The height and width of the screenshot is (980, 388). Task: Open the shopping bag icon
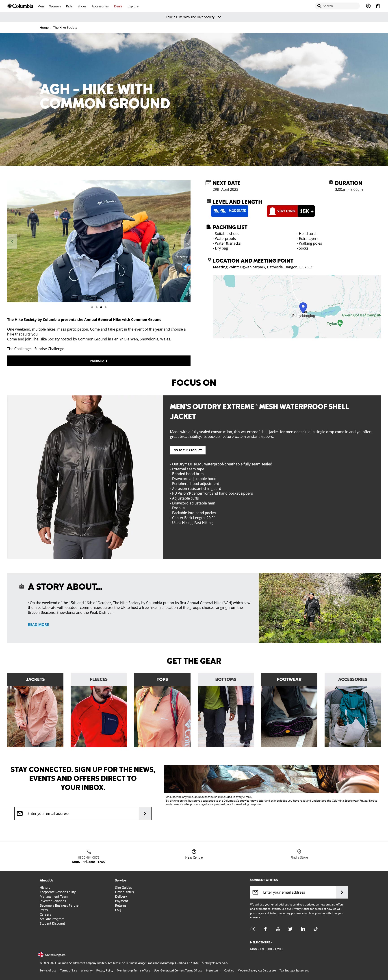(x=378, y=6)
